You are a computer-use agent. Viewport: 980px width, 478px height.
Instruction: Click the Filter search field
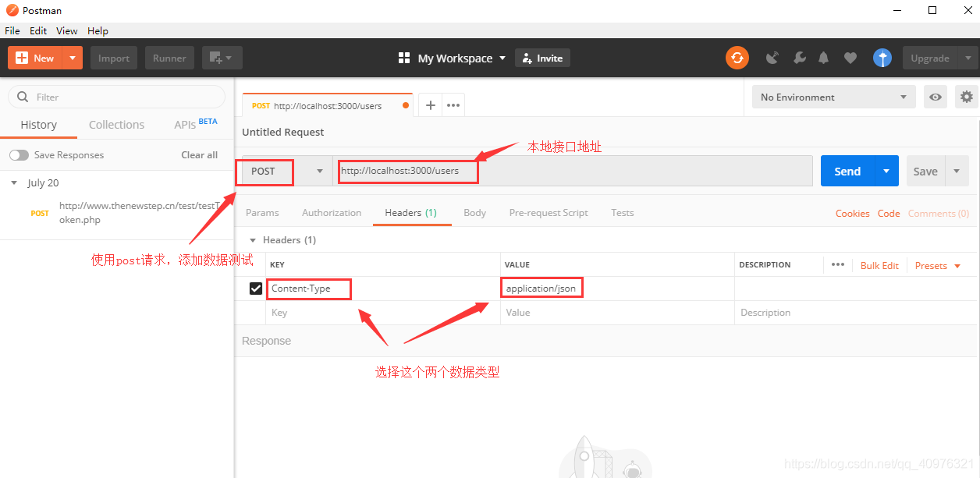(x=116, y=97)
